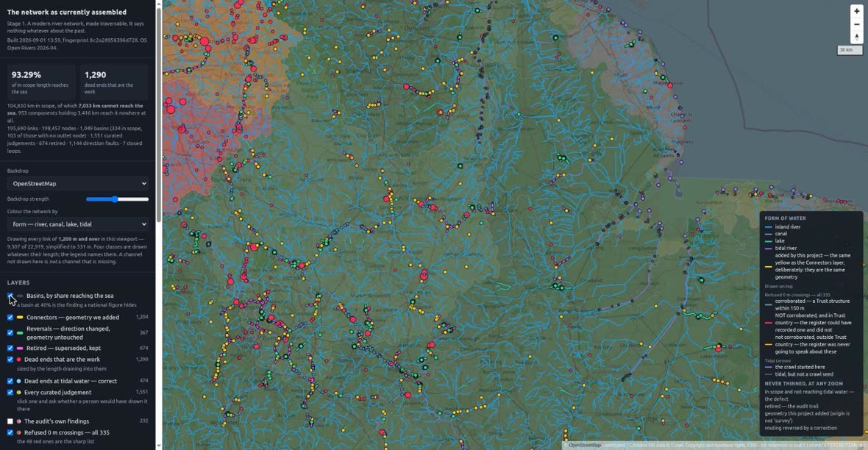Click 'a basin at 40% is the finding' note
This screenshot has width=868, height=450.
click(77, 305)
